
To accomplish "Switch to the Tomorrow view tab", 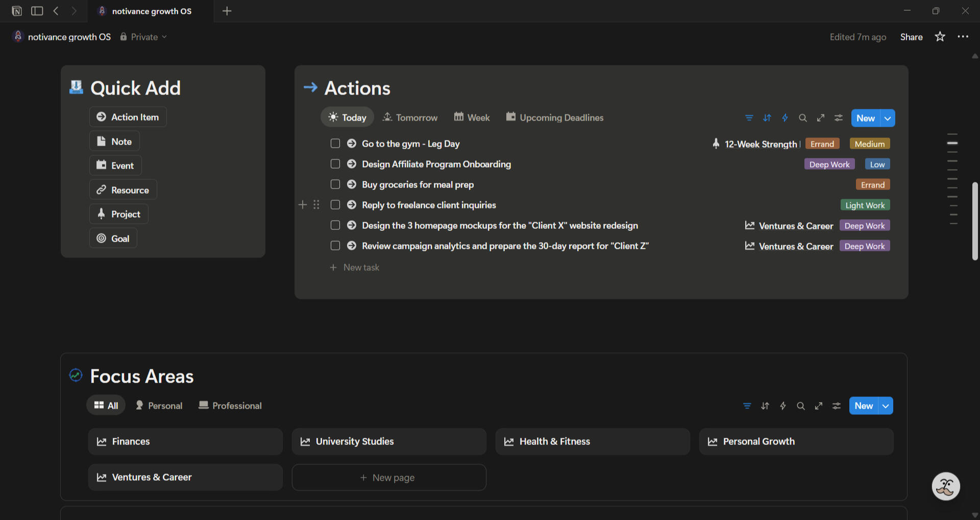I will [x=410, y=117].
